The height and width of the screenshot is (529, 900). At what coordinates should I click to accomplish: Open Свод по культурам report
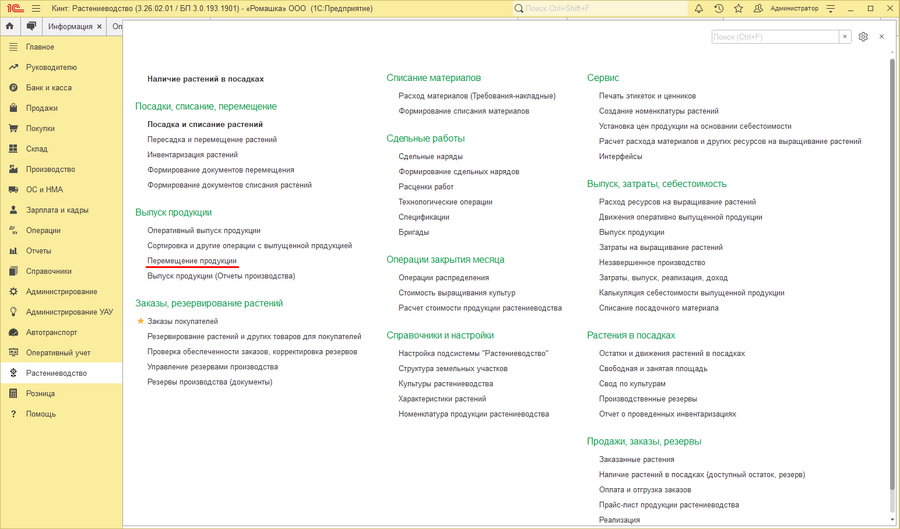pyautogui.click(x=632, y=384)
